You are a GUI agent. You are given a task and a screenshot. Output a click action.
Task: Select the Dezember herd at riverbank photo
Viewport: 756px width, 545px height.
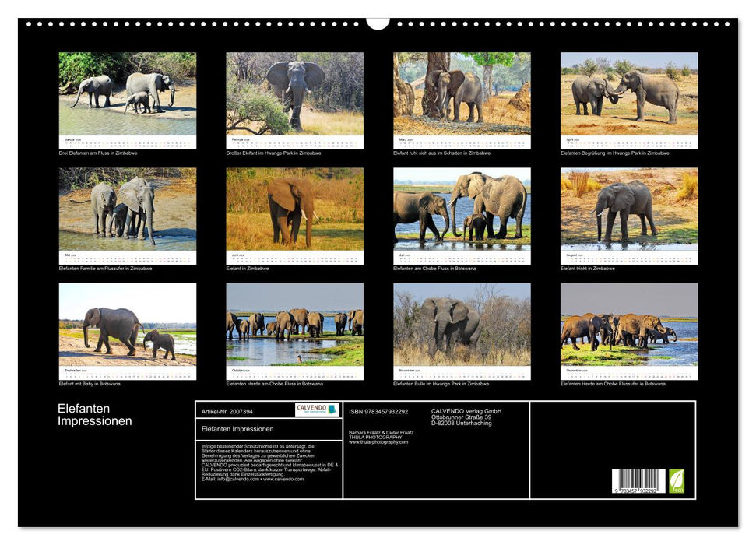[629, 325]
